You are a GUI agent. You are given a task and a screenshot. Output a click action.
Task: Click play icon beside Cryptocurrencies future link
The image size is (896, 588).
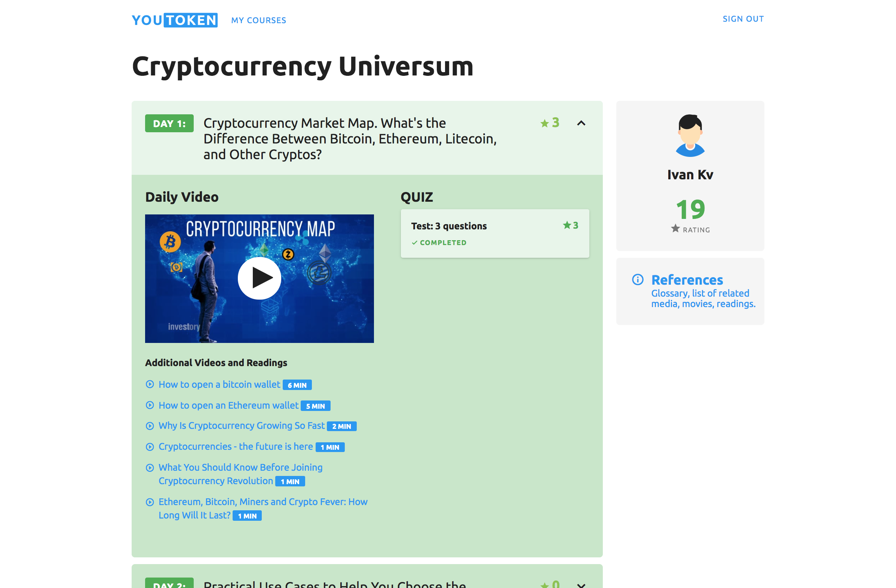[150, 446]
